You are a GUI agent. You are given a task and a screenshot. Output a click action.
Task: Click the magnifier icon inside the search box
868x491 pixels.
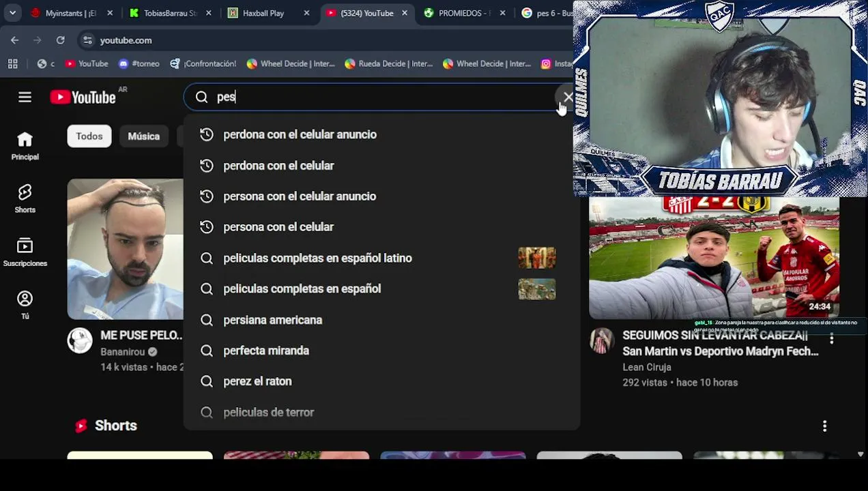click(x=201, y=98)
